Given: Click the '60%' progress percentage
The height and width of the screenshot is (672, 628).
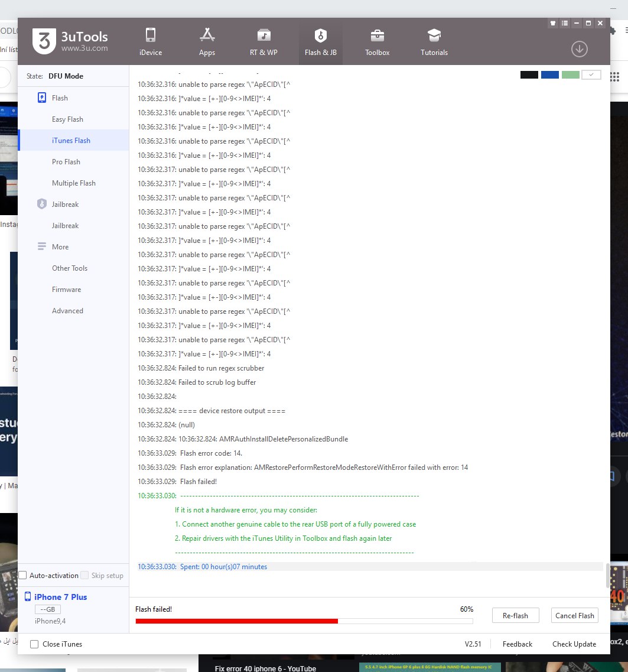Looking at the screenshot, I should point(467,609).
